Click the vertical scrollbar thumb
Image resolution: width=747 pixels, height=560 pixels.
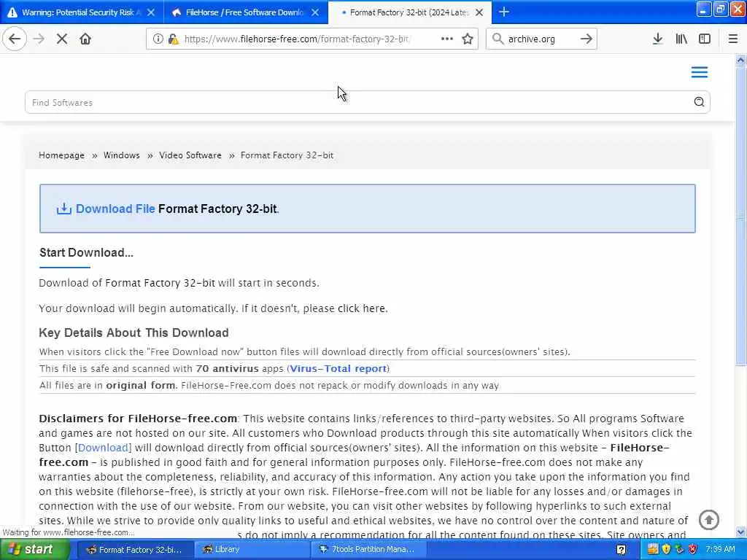(x=740, y=216)
